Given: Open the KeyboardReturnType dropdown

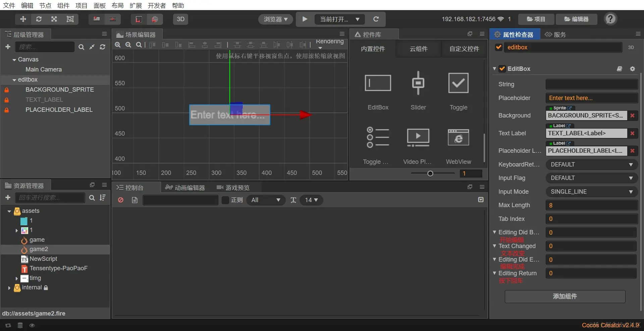Looking at the screenshot, I should 592,164.
